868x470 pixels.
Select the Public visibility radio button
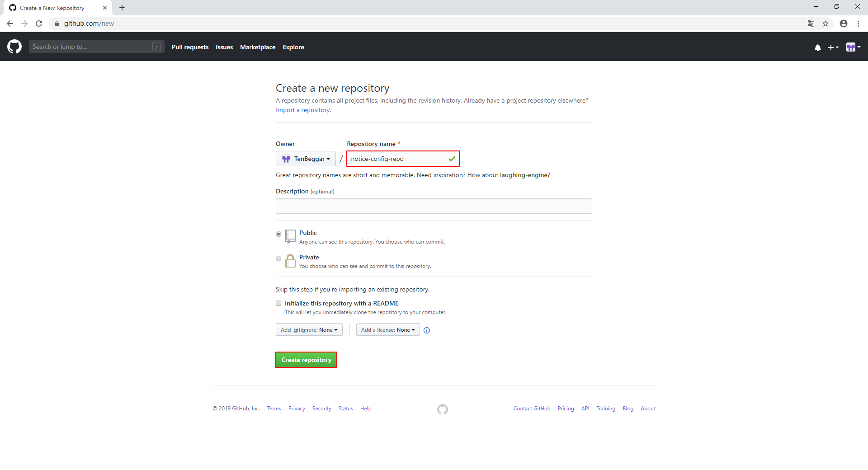point(278,234)
